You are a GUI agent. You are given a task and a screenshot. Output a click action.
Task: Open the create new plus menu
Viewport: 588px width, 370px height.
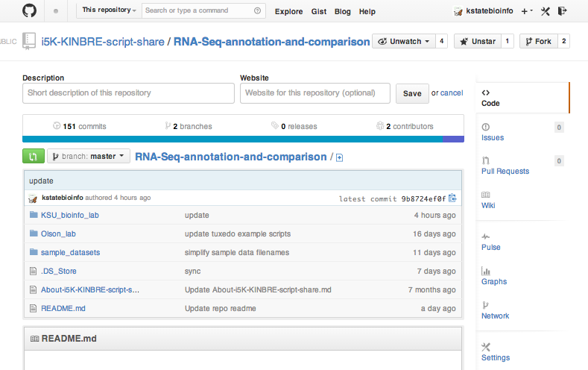(527, 11)
